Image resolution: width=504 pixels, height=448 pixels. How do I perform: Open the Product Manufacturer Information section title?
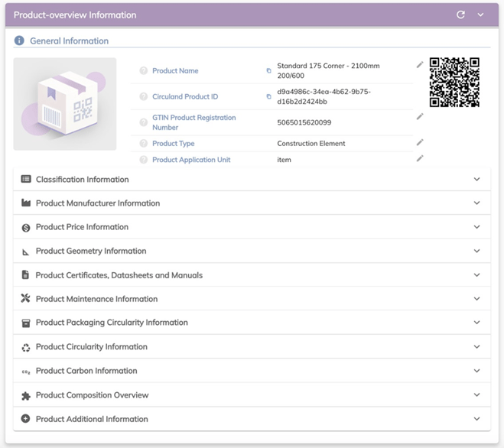click(x=98, y=203)
